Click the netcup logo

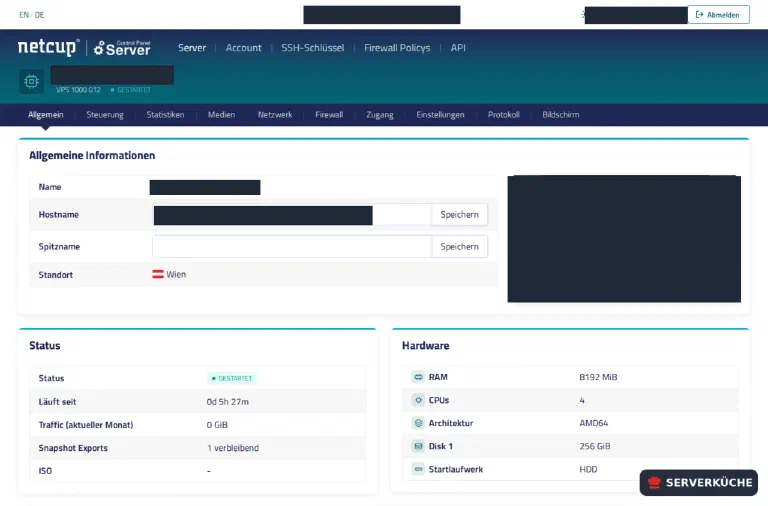(48, 47)
